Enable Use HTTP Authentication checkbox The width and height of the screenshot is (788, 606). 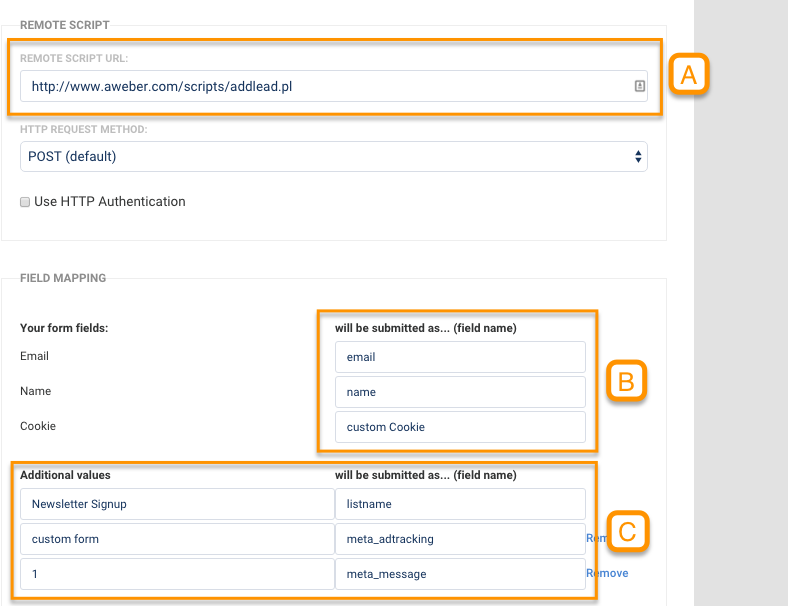coord(25,202)
